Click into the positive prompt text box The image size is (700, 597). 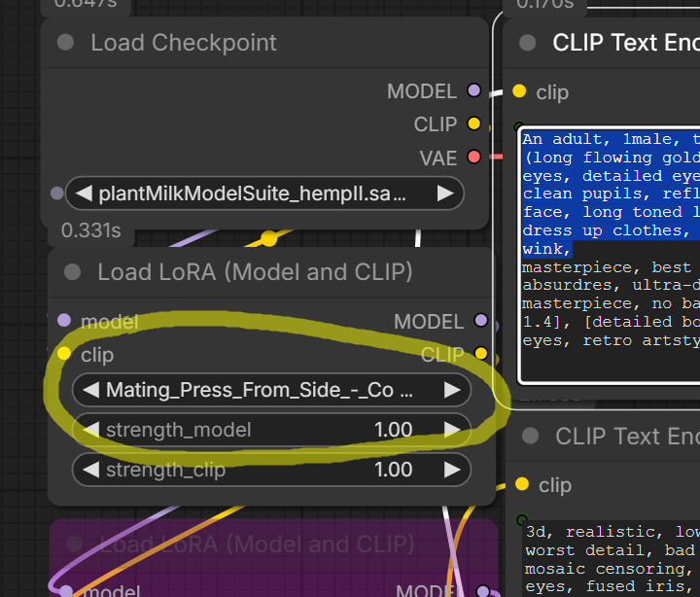pos(609,255)
